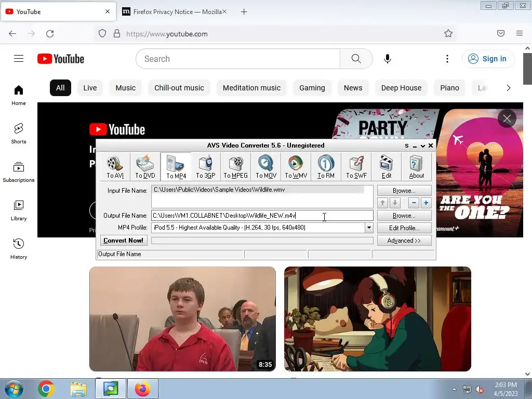Image resolution: width=532 pixels, height=399 pixels.
Task: Select the Chill-out music chip
Action: coord(179,88)
